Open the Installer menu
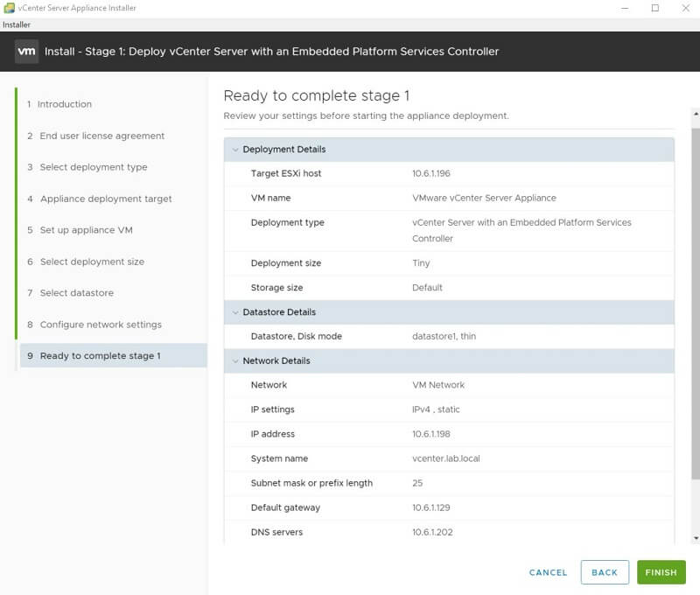This screenshot has height=595, width=700. click(x=17, y=24)
